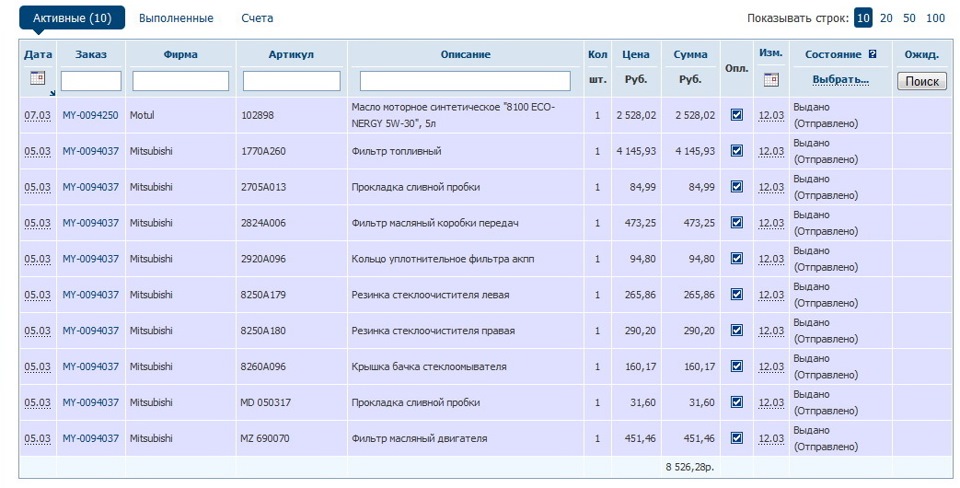The image size is (960, 488).
Task: Show 20 rows per page
Action: (x=886, y=18)
